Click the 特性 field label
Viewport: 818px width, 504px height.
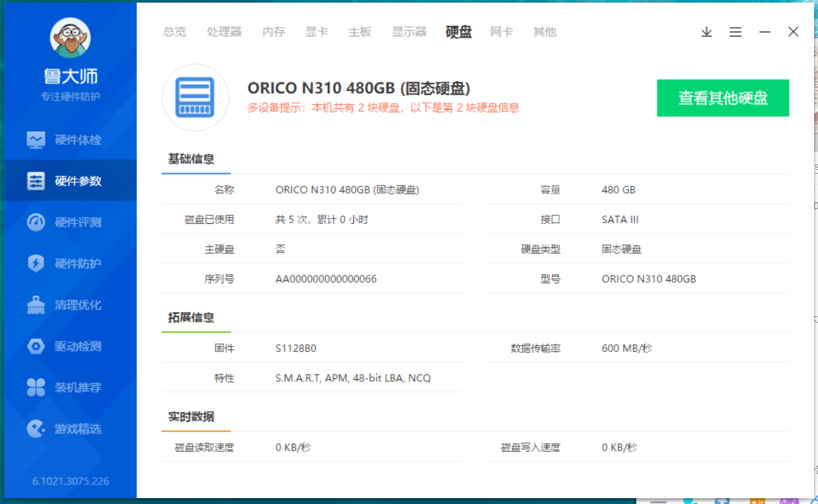225,378
